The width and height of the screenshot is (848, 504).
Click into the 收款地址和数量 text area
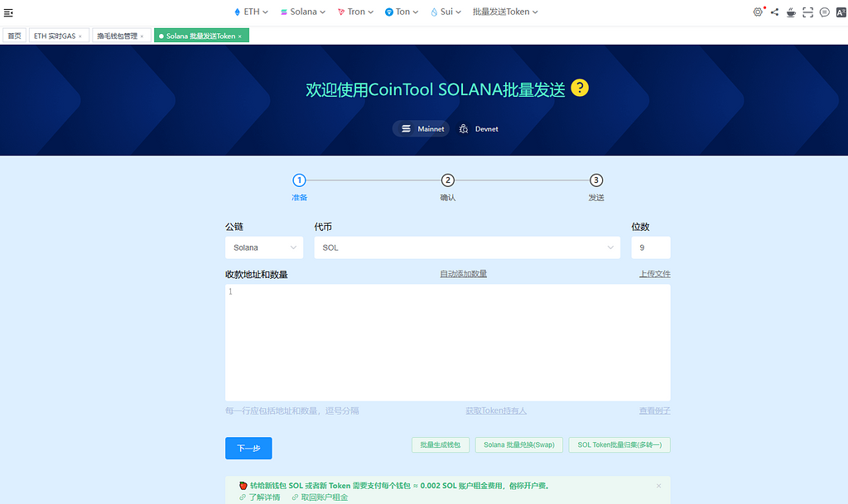(447, 343)
